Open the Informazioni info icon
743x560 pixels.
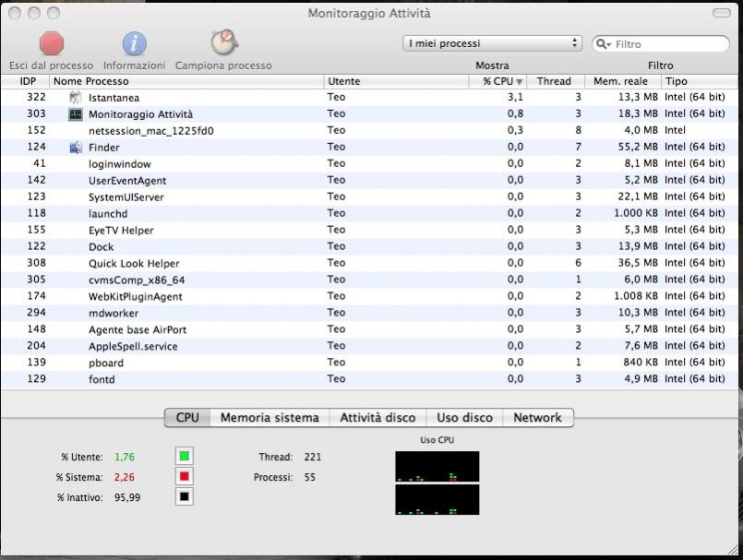(135, 43)
